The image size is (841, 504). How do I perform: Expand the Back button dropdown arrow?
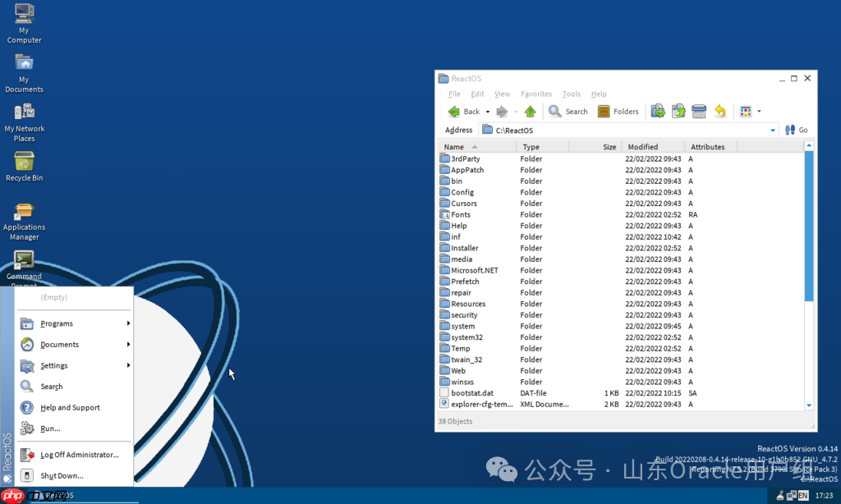[486, 111]
